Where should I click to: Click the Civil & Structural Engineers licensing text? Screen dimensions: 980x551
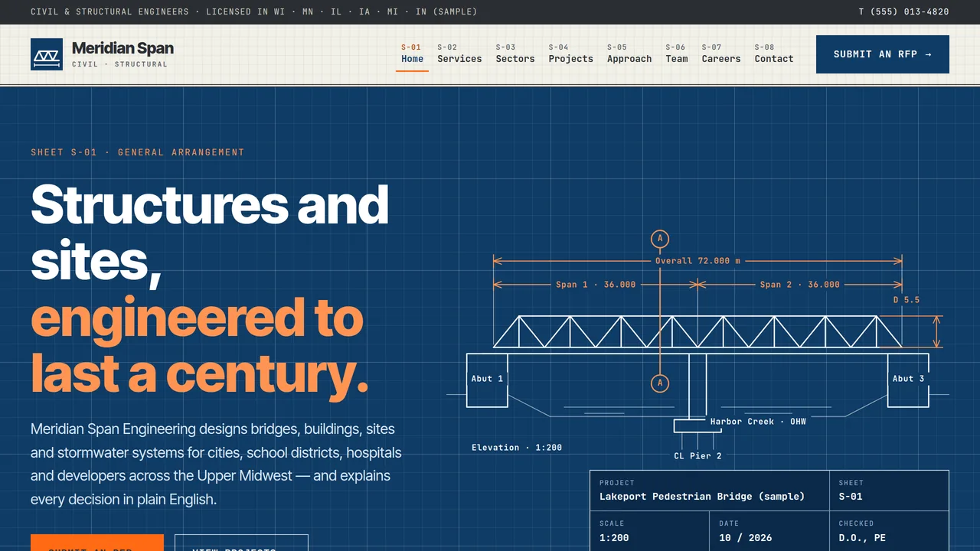pos(253,11)
